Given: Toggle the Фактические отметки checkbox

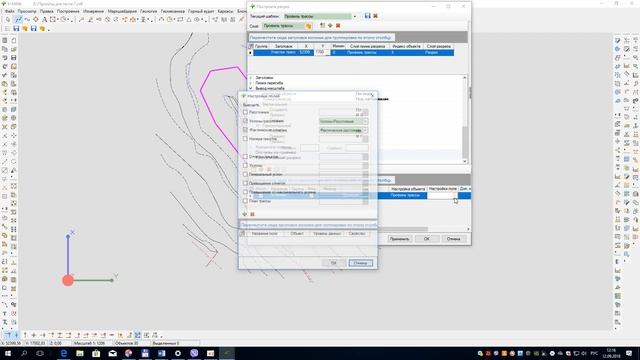Looking at the screenshot, I should pyautogui.click(x=245, y=130).
